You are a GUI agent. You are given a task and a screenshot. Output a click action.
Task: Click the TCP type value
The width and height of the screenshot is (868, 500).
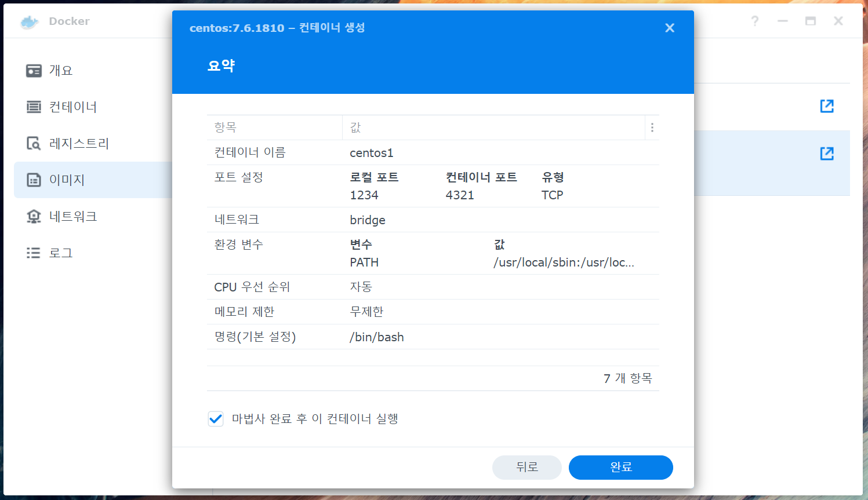point(552,195)
